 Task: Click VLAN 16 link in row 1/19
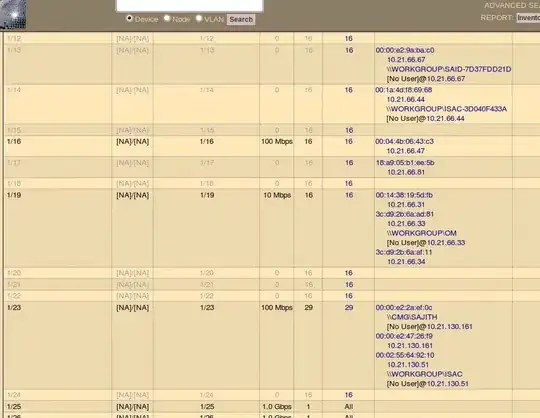coord(349,195)
